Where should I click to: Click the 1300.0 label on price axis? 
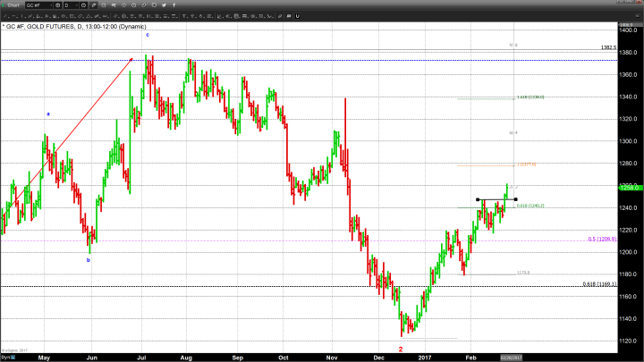(629, 141)
